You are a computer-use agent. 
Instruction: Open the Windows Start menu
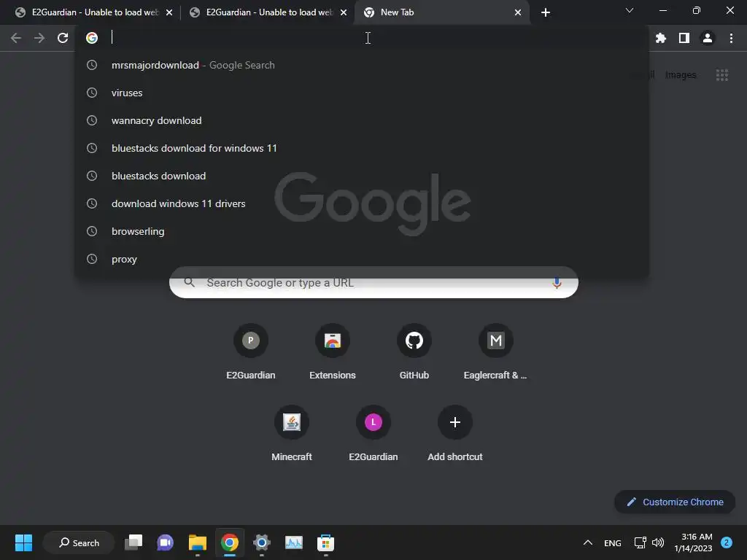tap(23, 542)
